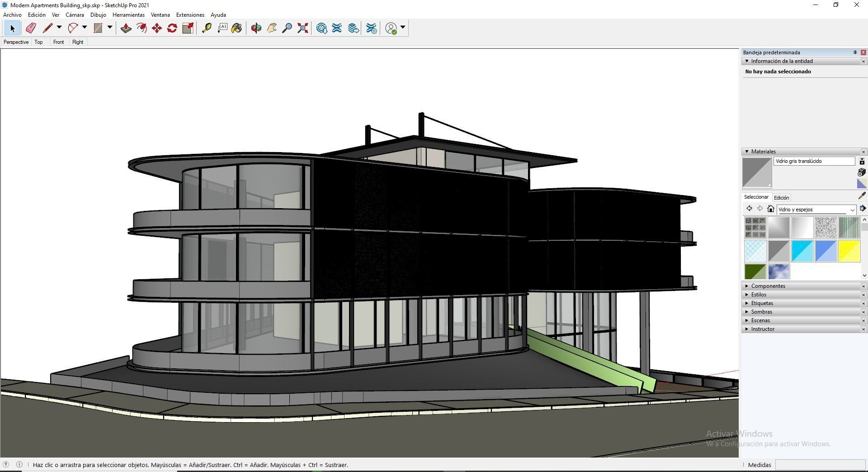868x472 pixels.
Task: Pick the pink Eraser tool
Action: 31,28
